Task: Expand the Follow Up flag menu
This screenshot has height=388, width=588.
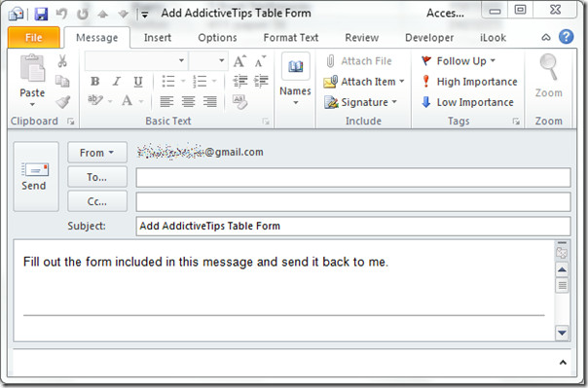Action: click(x=459, y=60)
